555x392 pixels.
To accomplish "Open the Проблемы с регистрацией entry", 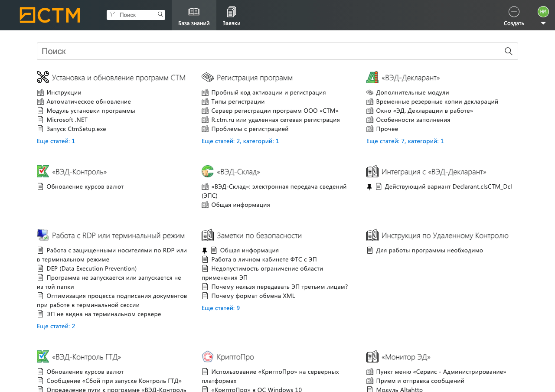I will pyautogui.click(x=250, y=129).
